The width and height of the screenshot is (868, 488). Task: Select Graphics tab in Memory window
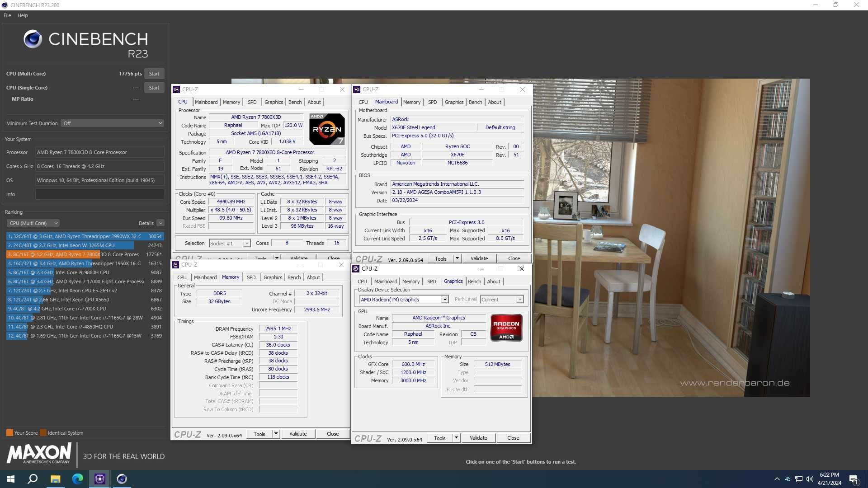[273, 277]
